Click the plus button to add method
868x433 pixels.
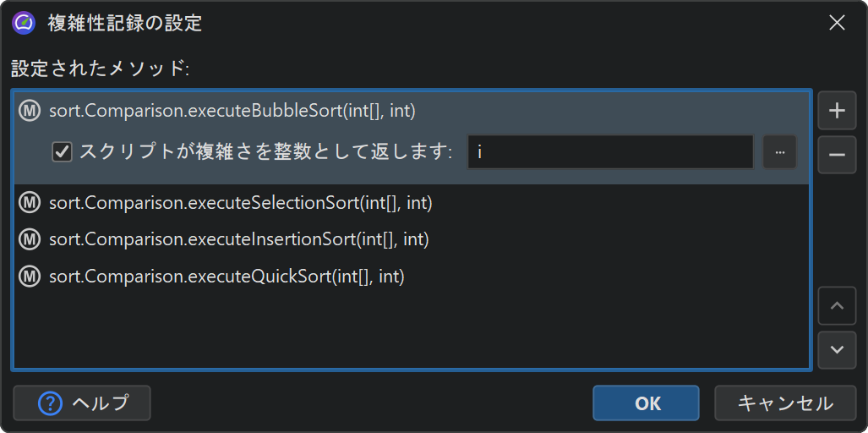837,112
